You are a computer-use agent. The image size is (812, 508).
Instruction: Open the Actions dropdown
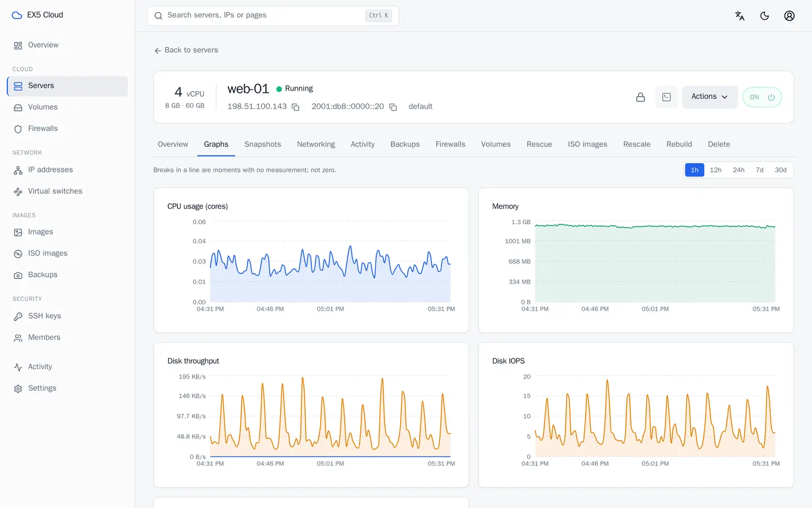[x=710, y=97]
